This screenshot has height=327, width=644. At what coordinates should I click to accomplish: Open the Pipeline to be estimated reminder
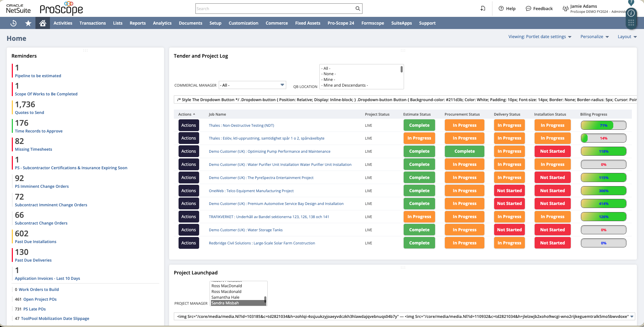click(38, 76)
